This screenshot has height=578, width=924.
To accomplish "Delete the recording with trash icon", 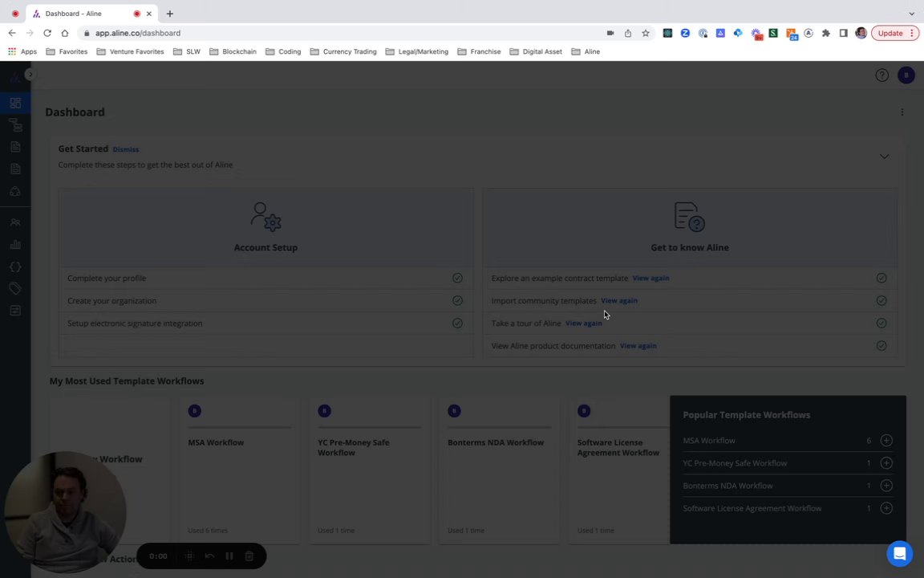I will pos(249,556).
